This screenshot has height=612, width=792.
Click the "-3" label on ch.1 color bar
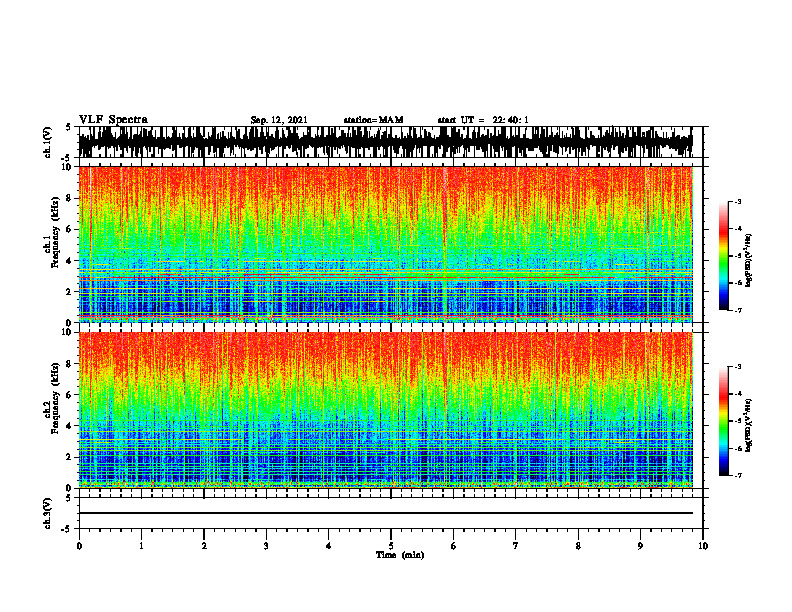click(x=738, y=202)
